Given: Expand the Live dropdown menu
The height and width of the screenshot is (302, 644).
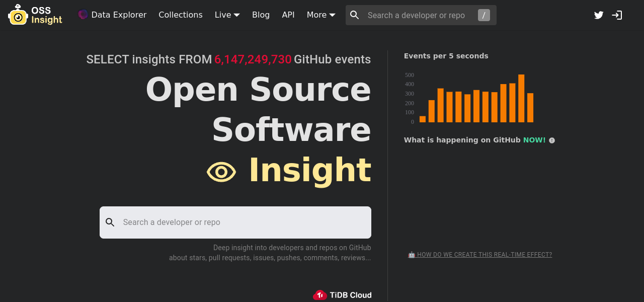Looking at the screenshot, I should (227, 15).
